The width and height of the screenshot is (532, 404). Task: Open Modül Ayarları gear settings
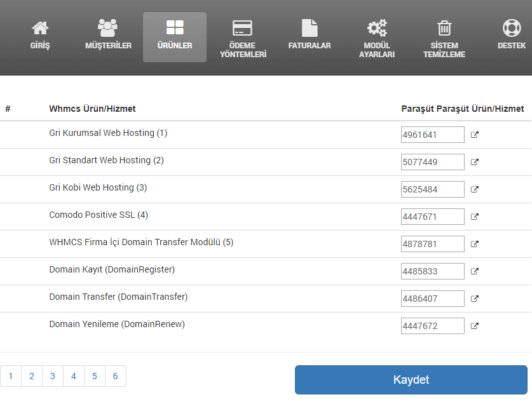(x=377, y=39)
